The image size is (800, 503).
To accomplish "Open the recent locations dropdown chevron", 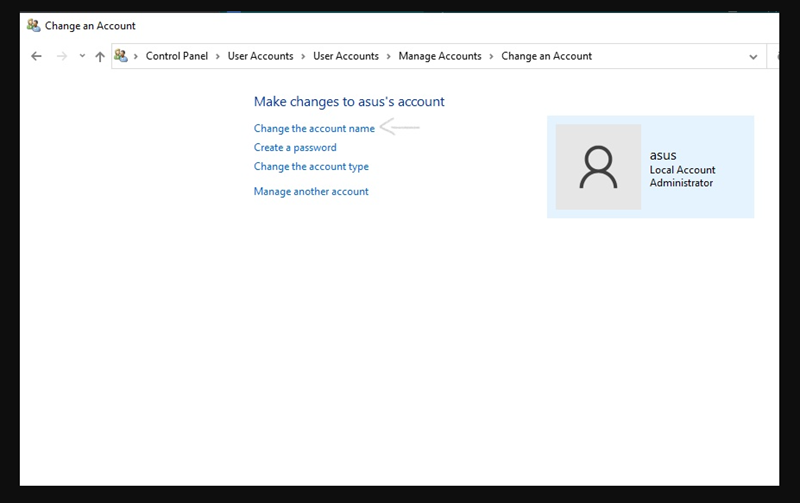I will [x=82, y=57].
